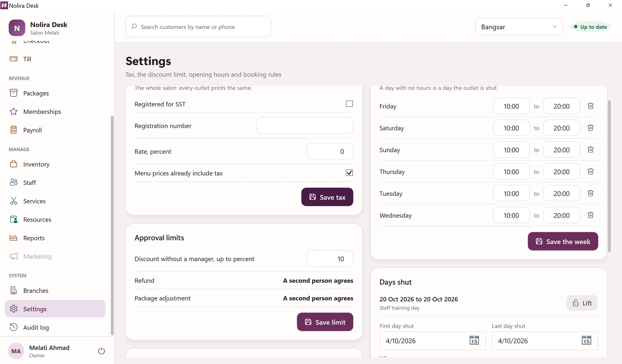Clear Tuesday hours via trash icon

coord(590,193)
